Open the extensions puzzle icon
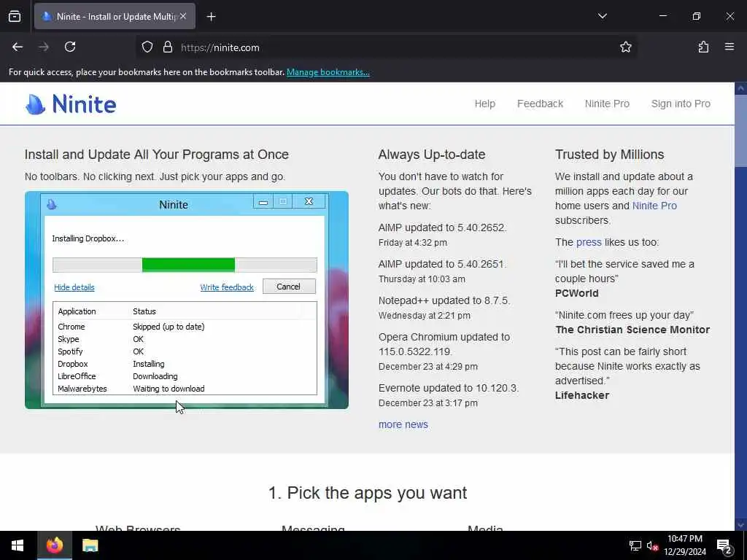The height and width of the screenshot is (560, 747). click(703, 47)
